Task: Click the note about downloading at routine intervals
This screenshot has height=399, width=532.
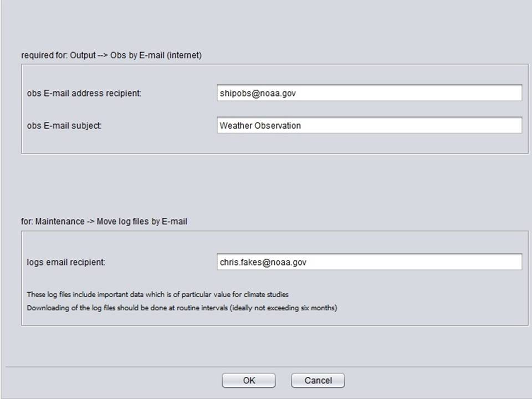Action: click(x=182, y=308)
